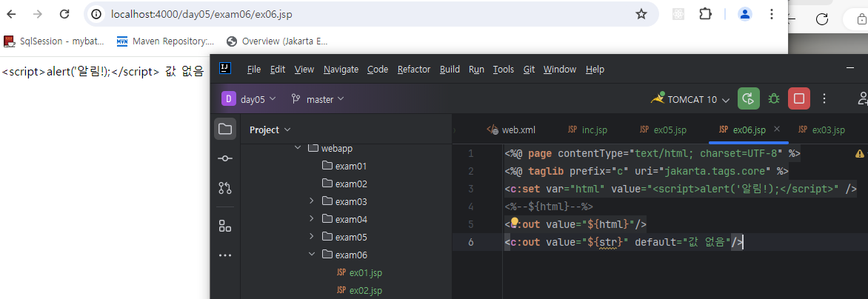Image resolution: width=868 pixels, height=299 pixels.
Task: Switch to the web.xml editor tab
Action: (x=511, y=130)
